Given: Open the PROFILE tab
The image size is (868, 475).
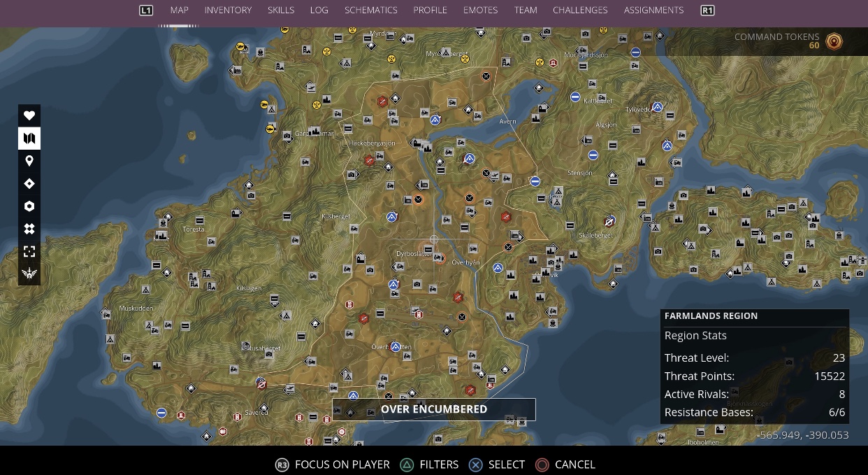Looking at the screenshot, I should (431, 10).
